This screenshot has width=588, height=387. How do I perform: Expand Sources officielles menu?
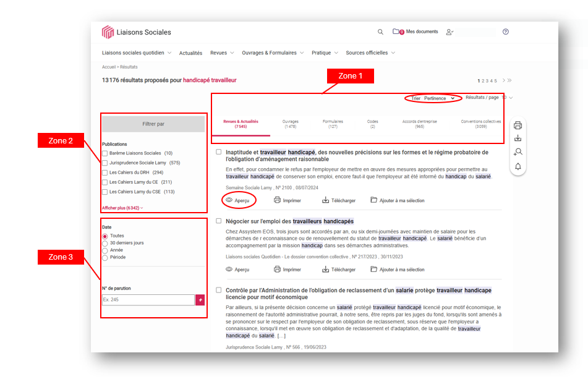[x=370, y=53]
